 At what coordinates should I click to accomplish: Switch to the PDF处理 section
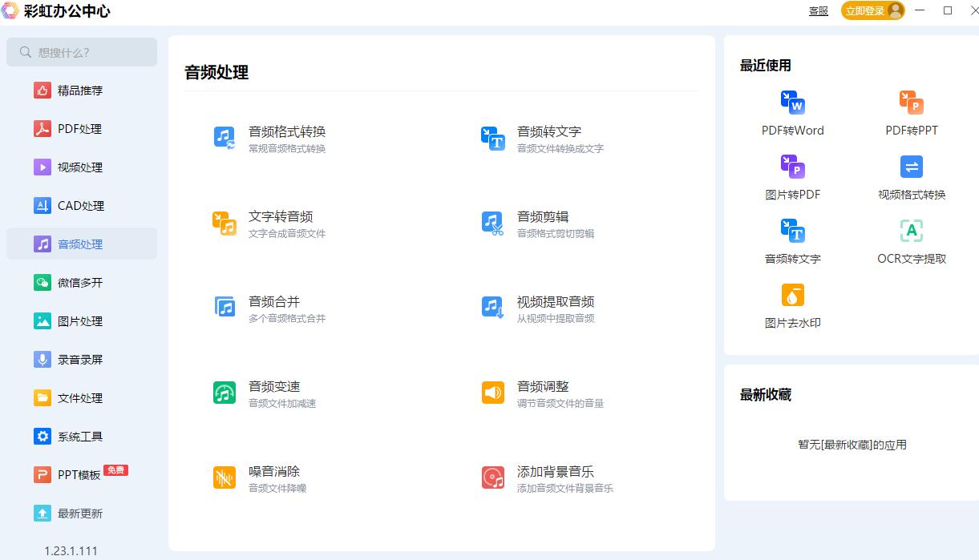click(x=81, y=128)
